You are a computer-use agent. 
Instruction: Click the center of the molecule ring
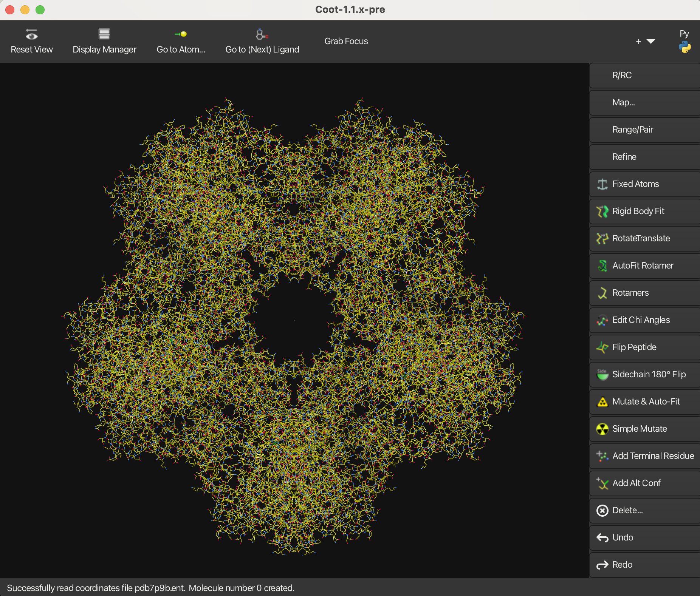point(294,320)
